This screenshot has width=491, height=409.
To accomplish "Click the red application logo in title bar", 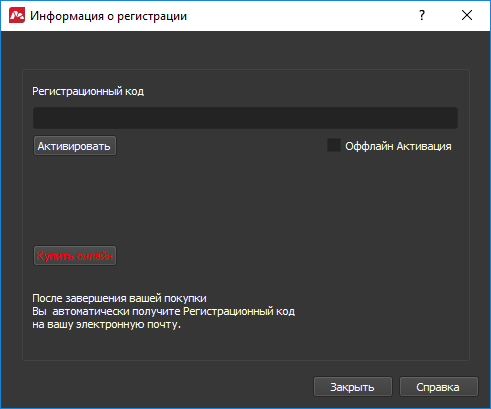I will (x=17, y=16).
